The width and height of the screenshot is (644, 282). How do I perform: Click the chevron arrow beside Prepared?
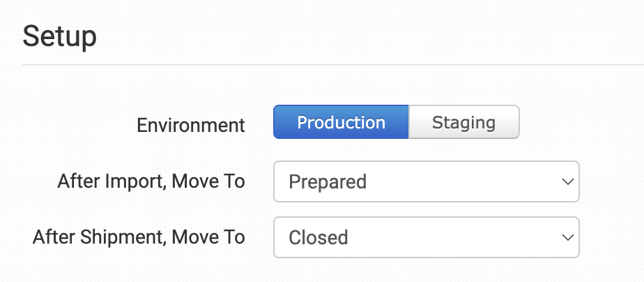pos(566,181)
